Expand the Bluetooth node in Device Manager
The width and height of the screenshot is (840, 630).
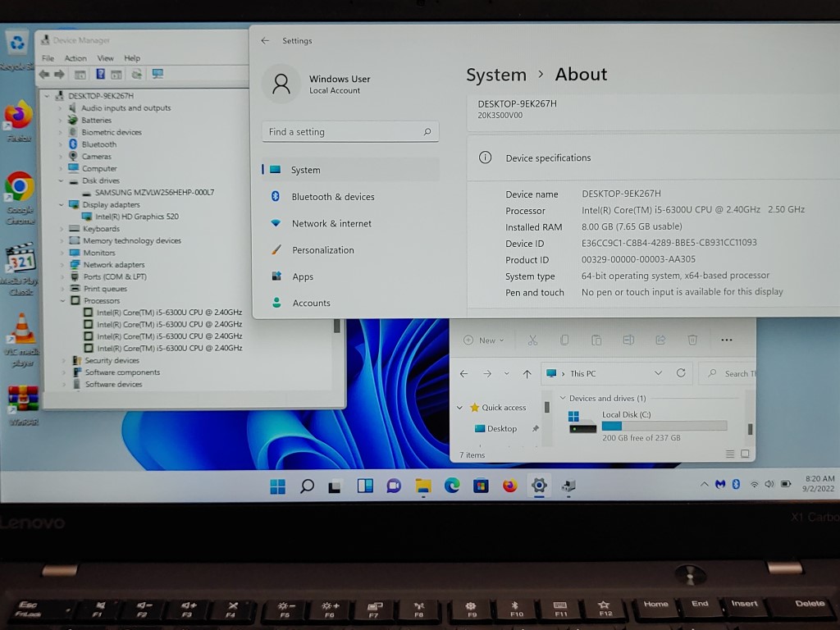tap(60, 144)
